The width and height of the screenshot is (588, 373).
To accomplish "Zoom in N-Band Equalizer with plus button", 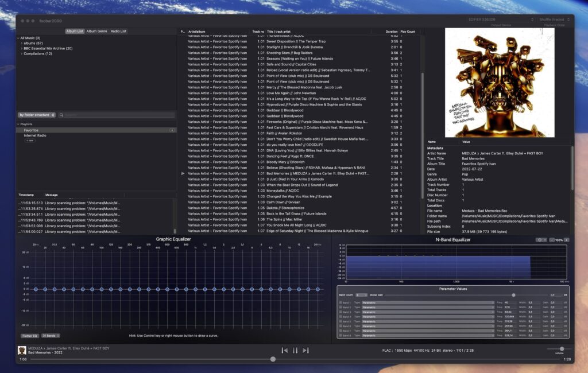I will pos(566,239).
